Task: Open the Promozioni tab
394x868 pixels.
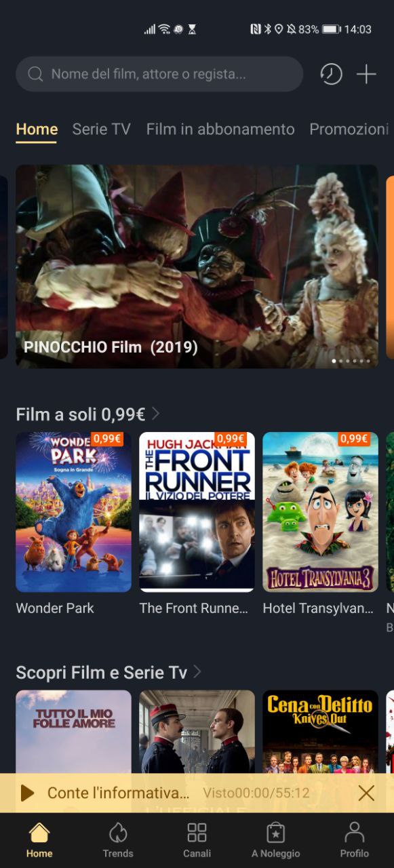Action: 349,129
